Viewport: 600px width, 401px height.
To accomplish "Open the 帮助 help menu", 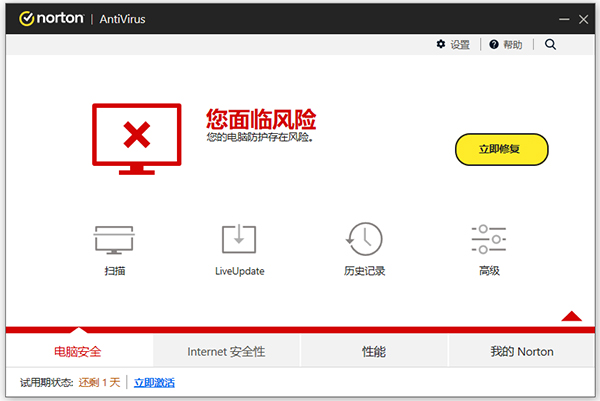I will [513, 45].
